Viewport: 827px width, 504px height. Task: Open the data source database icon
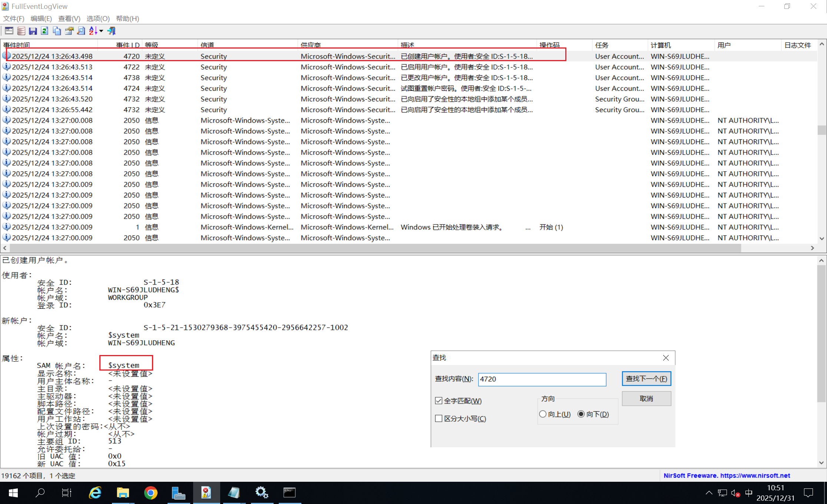[21, 31]
